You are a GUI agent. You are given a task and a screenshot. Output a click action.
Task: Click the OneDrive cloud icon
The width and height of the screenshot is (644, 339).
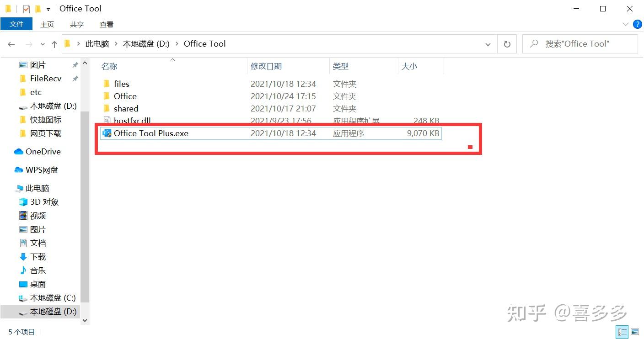pyautogui.click(x=19, y=152)
